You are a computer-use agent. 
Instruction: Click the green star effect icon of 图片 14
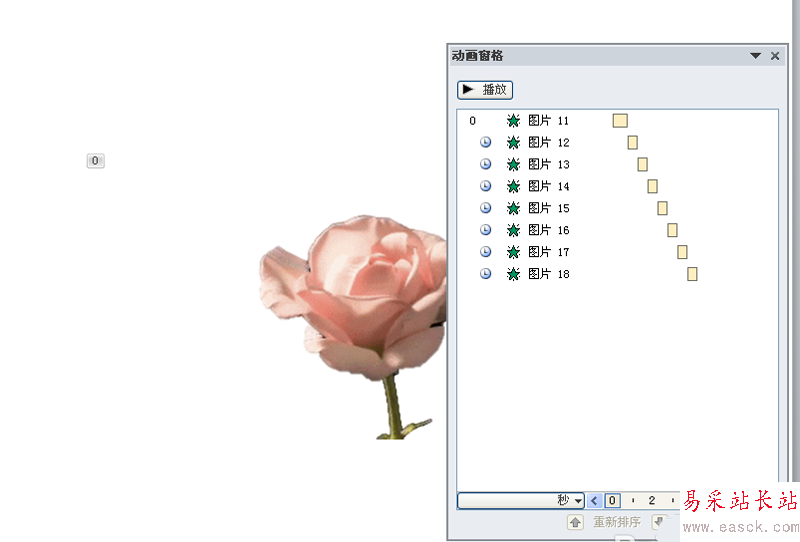pyautogui.click(x=513, y=187)
